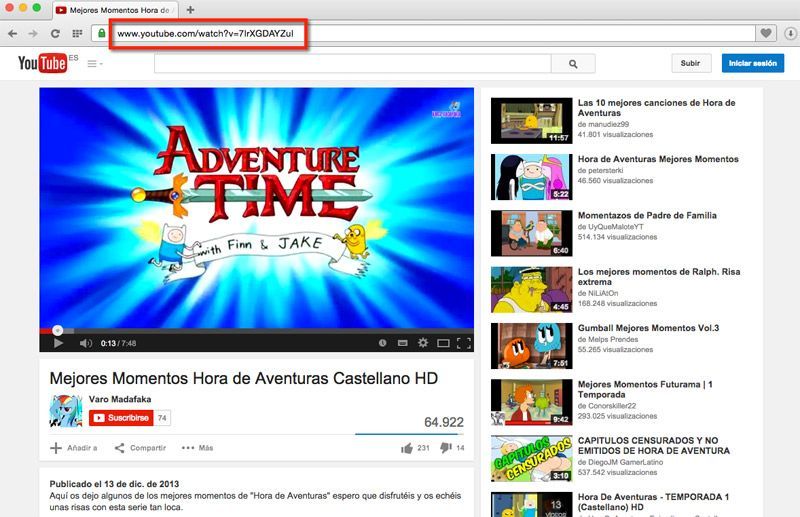This screenshot has width=800, height=517.
Task: Open Hora de Aventuras Mejores Momentos link
Action: [658, 159]
